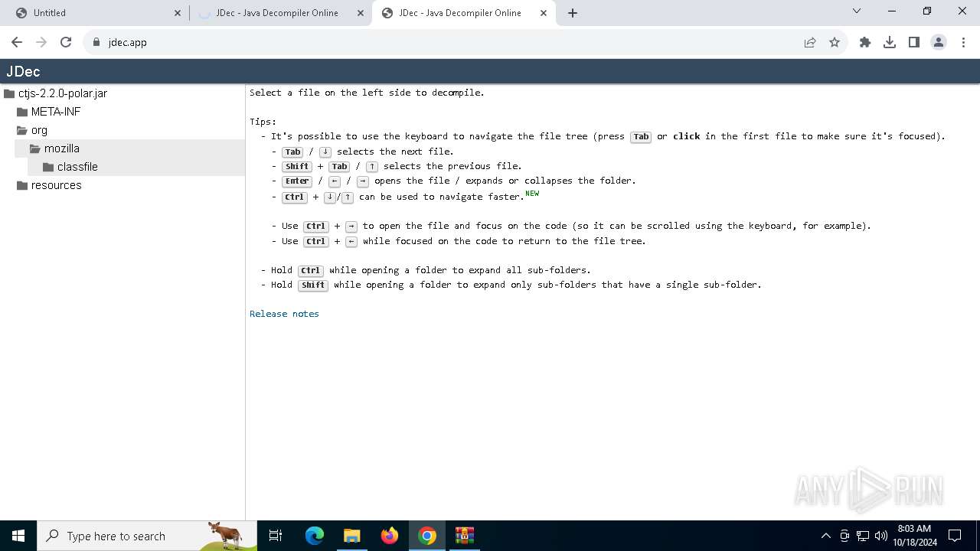Open Chrome downloads icon
The height and width of the screenshot is (551, 980).
tap(890, 42)
